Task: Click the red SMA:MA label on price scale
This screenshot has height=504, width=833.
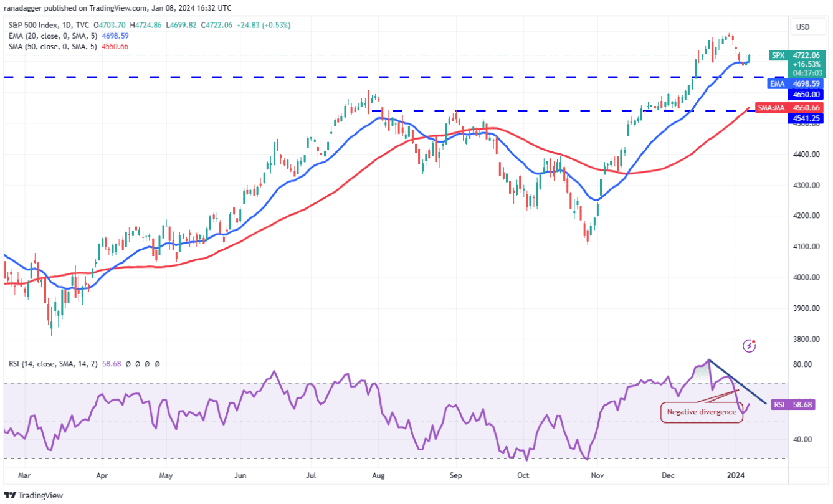Action: pos(771,108)
